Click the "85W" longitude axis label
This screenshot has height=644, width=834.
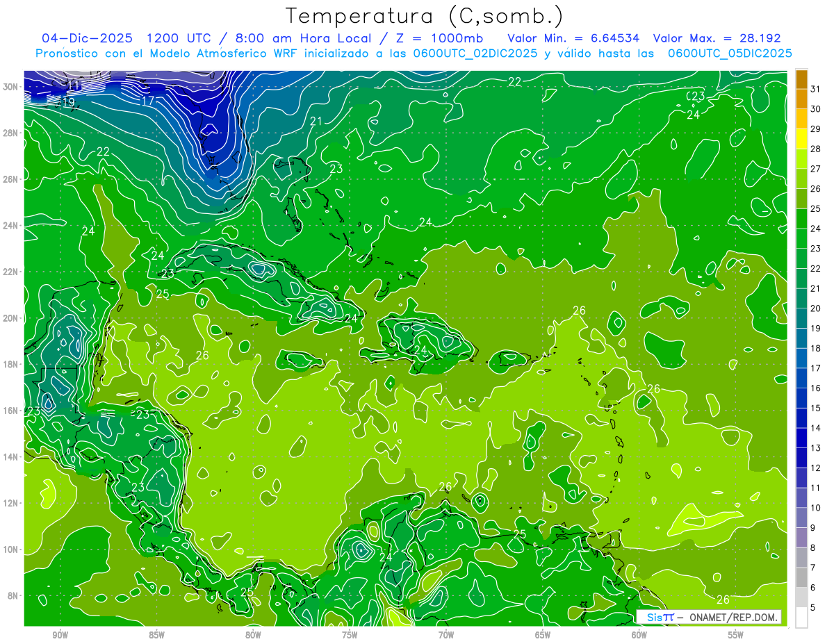156,636
